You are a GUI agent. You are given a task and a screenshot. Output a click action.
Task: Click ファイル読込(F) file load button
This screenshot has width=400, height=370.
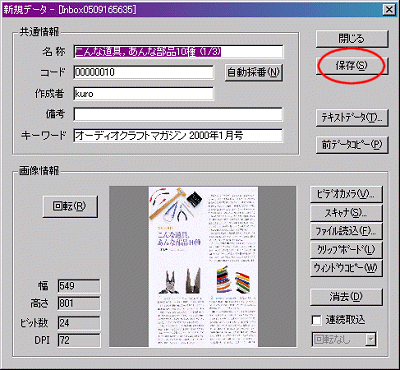pyautogui.click(x=346, y=231)
